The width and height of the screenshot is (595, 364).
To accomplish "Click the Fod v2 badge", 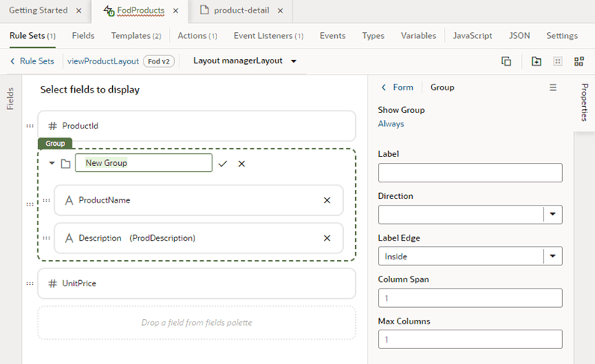I will click(x=158, y=61).
